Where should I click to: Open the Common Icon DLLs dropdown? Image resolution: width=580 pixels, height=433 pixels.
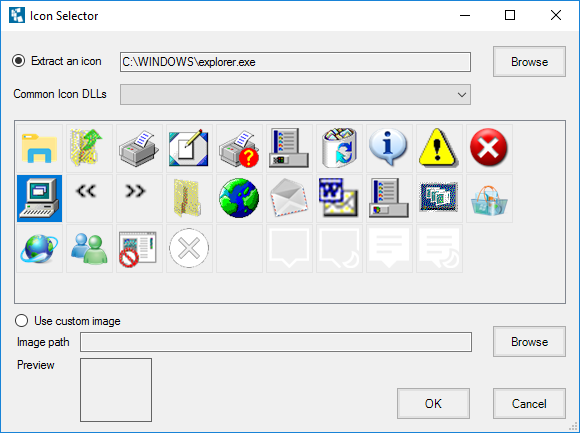[x=295, y=95]
